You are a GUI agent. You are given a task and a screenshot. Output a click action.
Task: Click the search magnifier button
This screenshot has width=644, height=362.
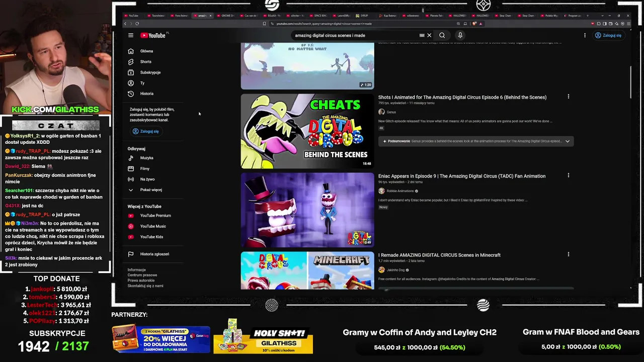[442, 35]
